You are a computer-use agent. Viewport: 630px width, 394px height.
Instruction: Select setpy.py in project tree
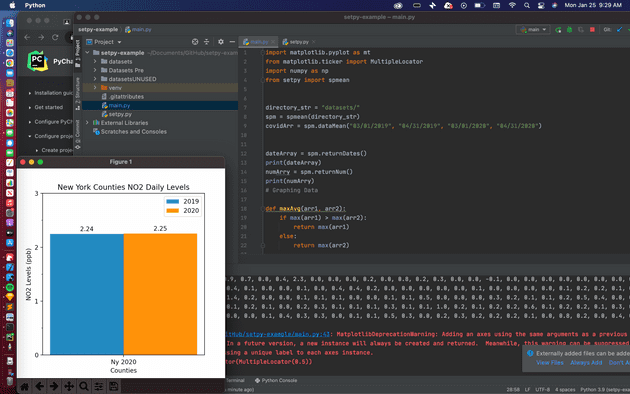(x=120, y=114)
